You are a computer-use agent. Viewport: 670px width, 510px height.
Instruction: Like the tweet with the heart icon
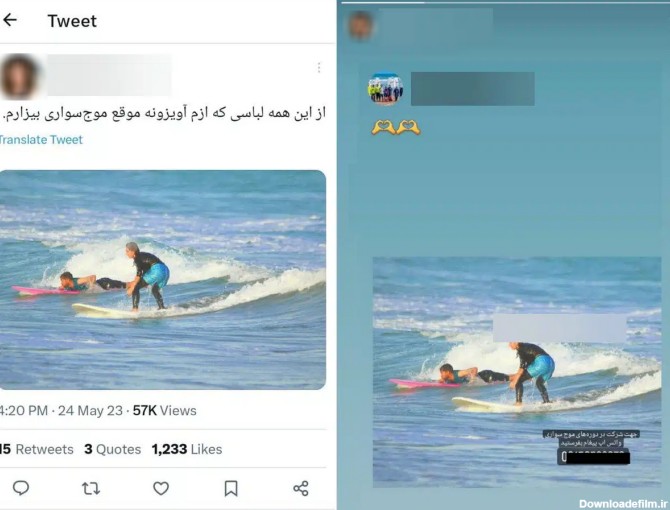pyautogui.click(x=161, y=488)
